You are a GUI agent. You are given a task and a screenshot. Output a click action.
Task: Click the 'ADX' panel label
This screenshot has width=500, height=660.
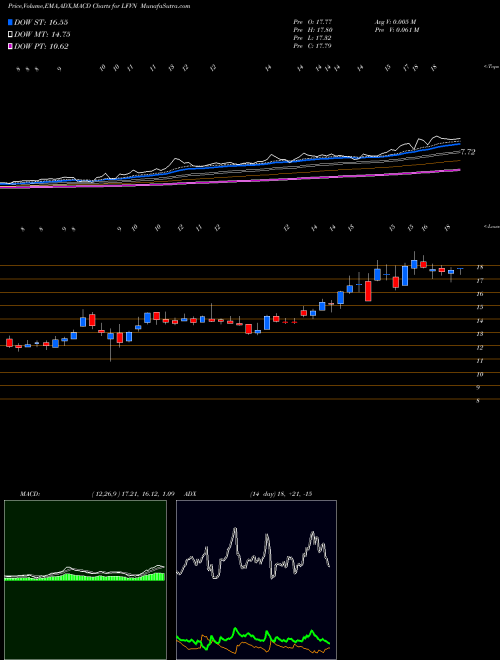190,494
